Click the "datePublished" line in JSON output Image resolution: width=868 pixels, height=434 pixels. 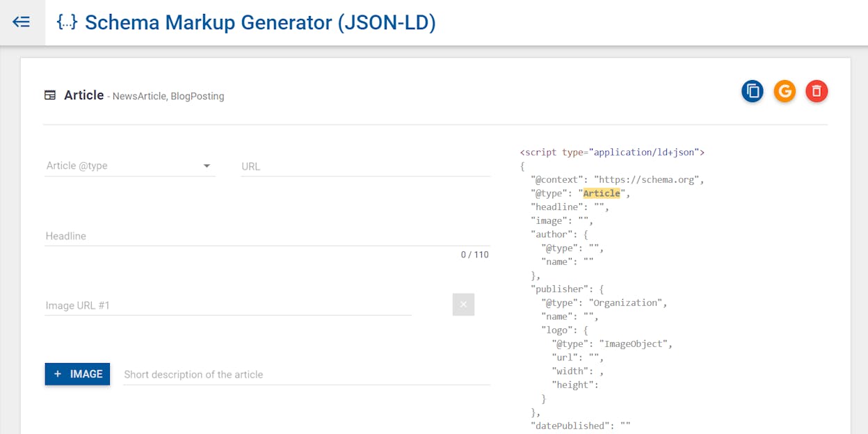[x=581, y=426]
